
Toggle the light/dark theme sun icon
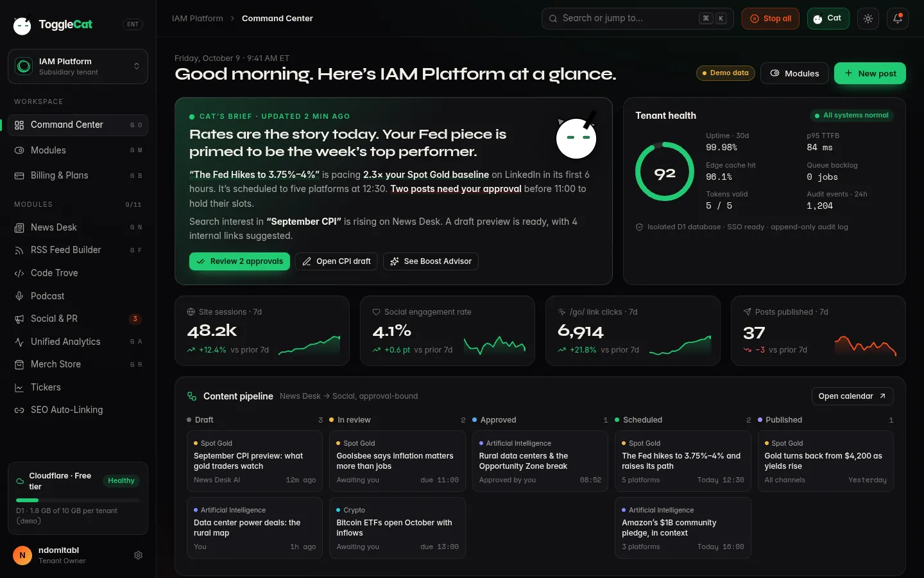868,19
